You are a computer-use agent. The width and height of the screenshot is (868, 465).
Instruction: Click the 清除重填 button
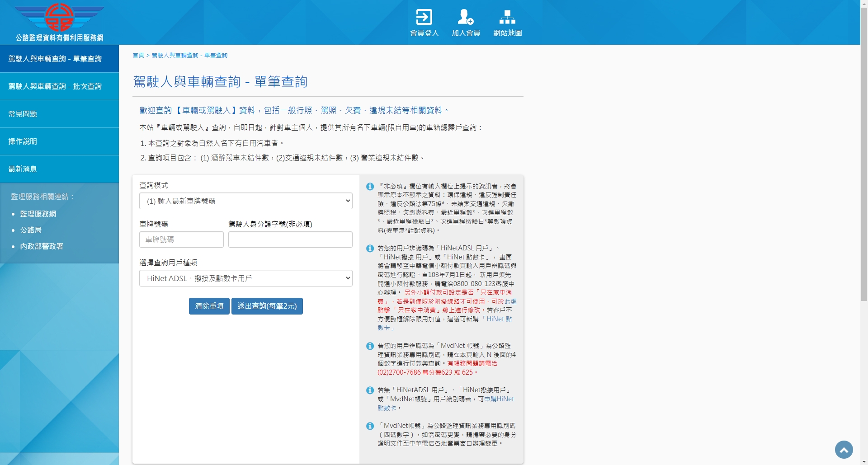point(209,306)
